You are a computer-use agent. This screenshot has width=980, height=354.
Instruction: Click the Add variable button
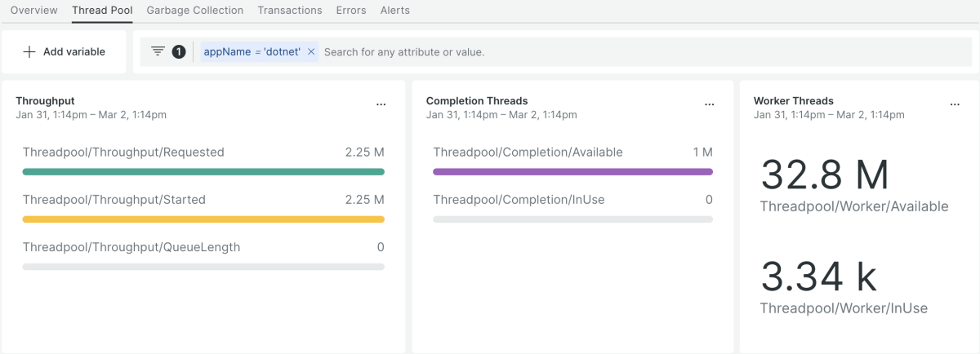point(65,51)
